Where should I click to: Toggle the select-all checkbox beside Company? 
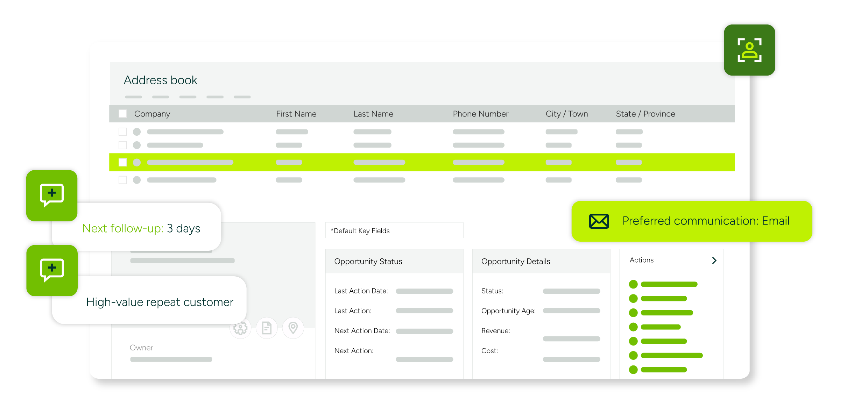pos(123,114)
